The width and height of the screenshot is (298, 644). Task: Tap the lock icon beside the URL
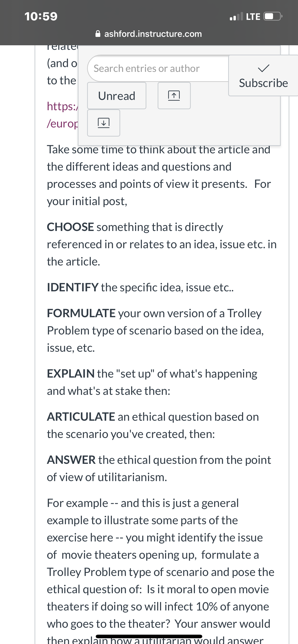[x=98, y=34]
